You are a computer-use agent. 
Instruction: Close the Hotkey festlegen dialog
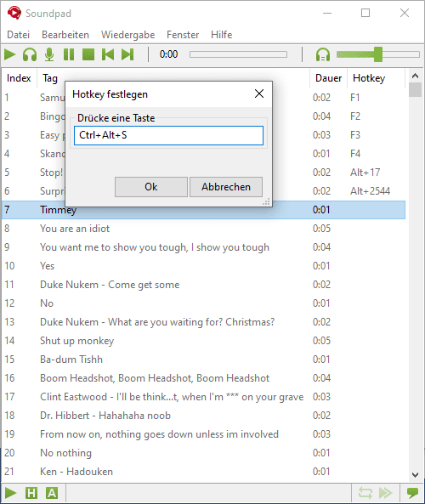(259, 93)
